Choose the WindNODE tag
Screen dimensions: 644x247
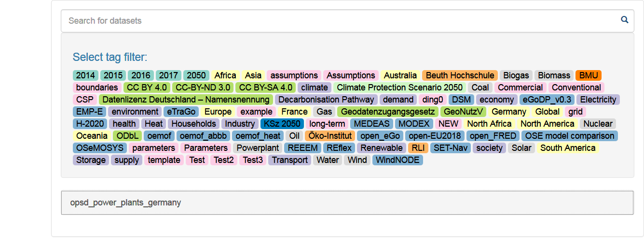coord(397,160)
